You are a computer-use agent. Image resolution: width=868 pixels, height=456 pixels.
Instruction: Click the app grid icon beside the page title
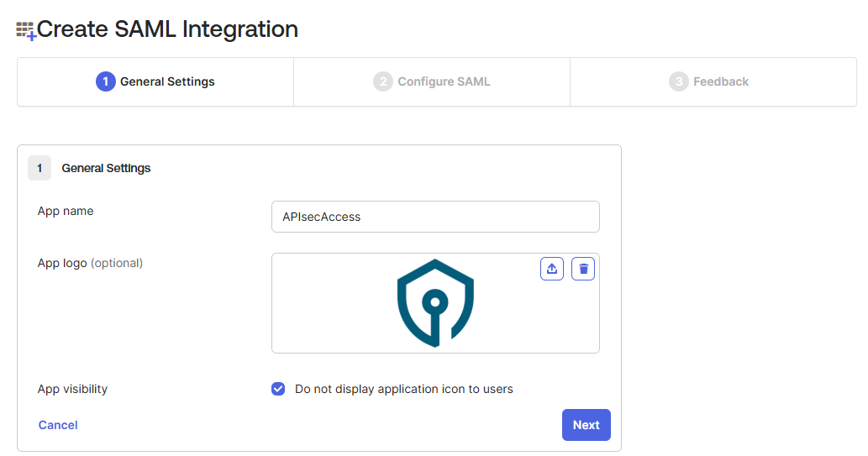tap(26, 31)
